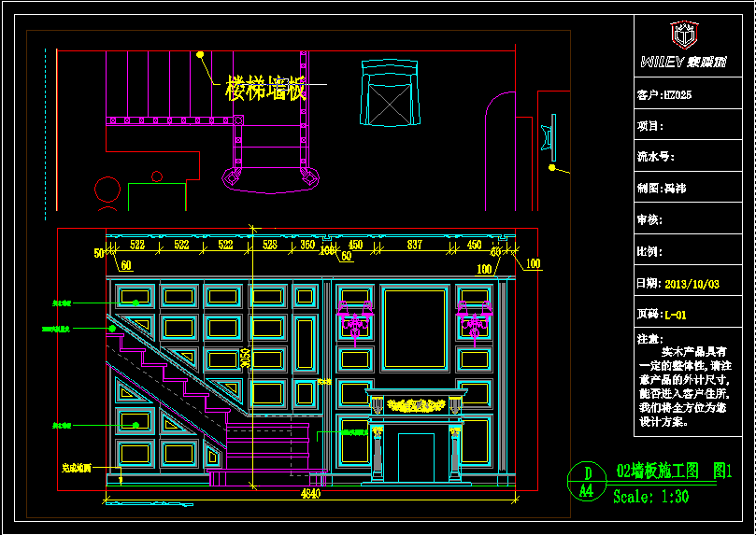
Task: Click the WILLEV shield logo
Action: coord(684,37)
